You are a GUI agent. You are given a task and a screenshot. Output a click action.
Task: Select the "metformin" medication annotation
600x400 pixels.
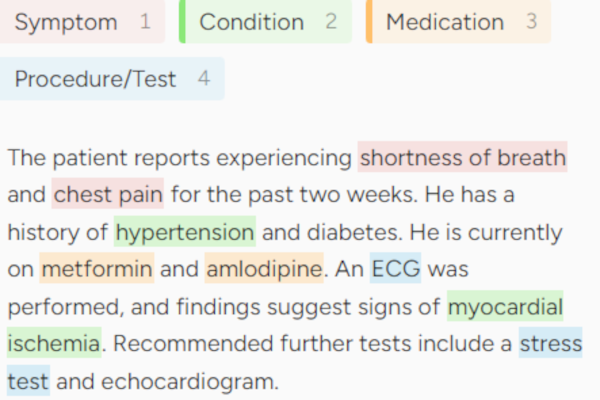tap(97, 269)
